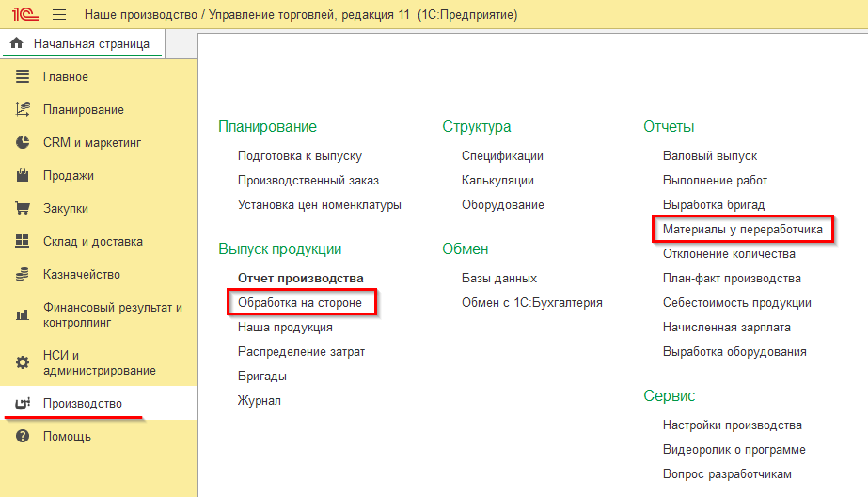This screenshot has height=497, width=868.
Task: Open Отклонение количества report
Action: (x=729, y=254)
